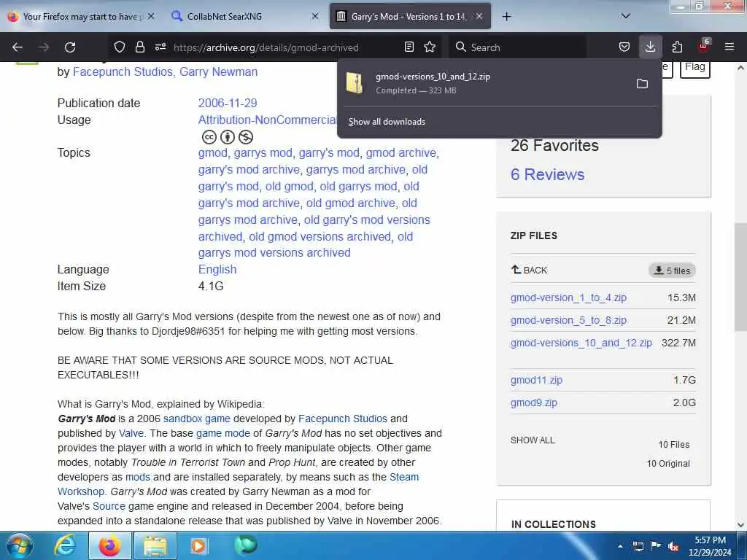747x560 pixels.
Task: Click Show all downloads
Action: [387, 122]
